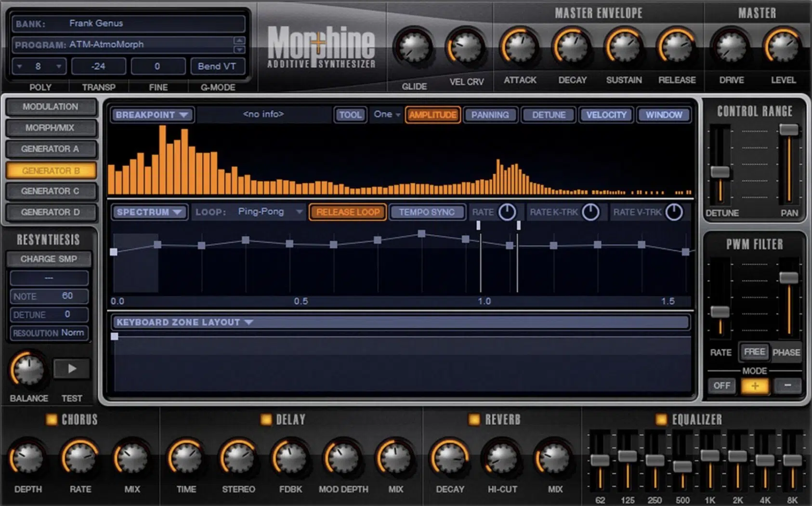The width and height of the screenshot is (812, 506).
Task: Open the Morph/Mix page
Action: tap(51, 128)
